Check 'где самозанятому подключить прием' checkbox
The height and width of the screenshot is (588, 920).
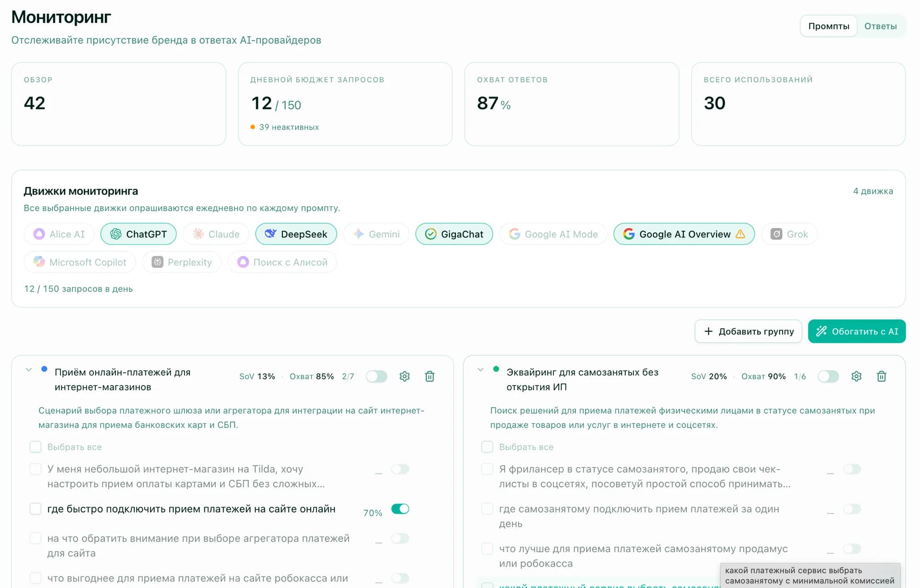click(x=487, y=509)
